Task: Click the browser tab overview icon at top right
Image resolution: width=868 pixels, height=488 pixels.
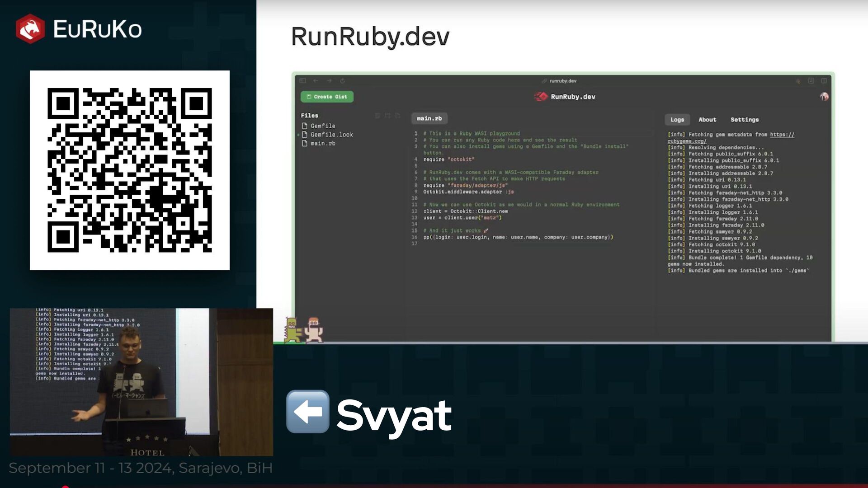Action: (x=824, y=81)
